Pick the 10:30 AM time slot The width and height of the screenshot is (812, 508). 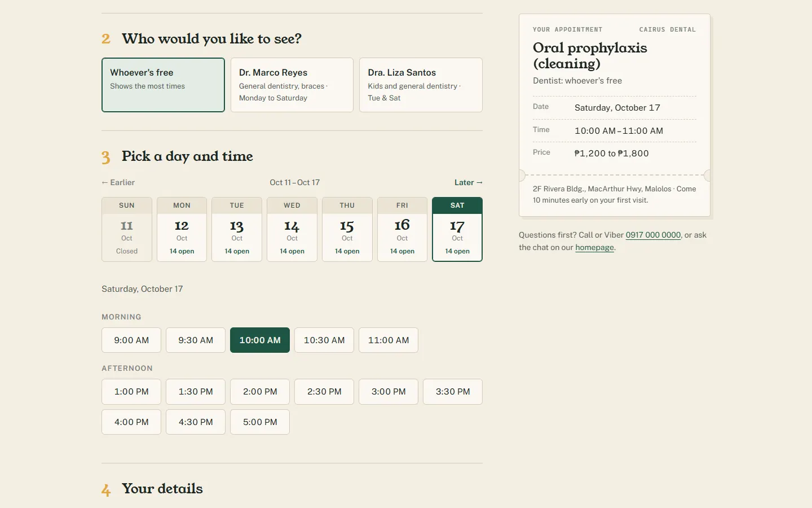[x=324, y=340]
